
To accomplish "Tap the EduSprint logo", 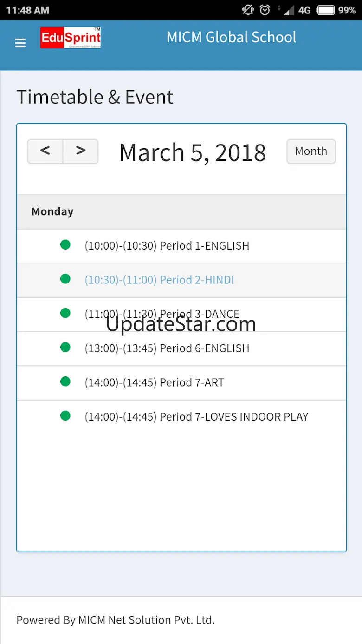I will pyautogui.click(x=71, y=38).
